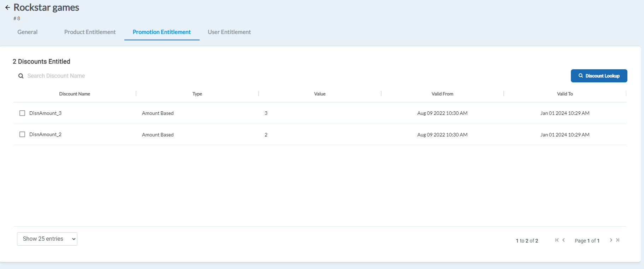This screenshot has width=644, height=269.
Task: Select the Promotion Entitlement tab
Action: pos(162,32)
